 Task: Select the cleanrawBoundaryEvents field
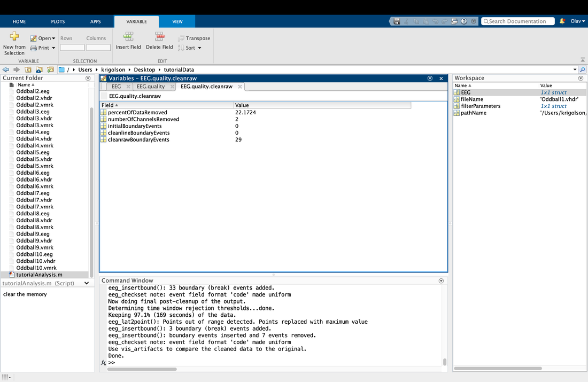139,139
